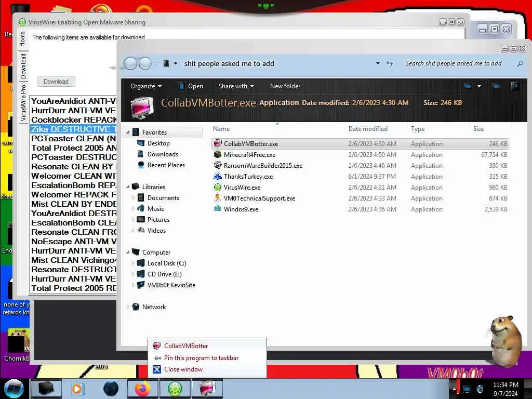This screenshot has height=399, width=532.
Task: Select the VirusWire.exe file icon
Action: (x=218, y=187)
